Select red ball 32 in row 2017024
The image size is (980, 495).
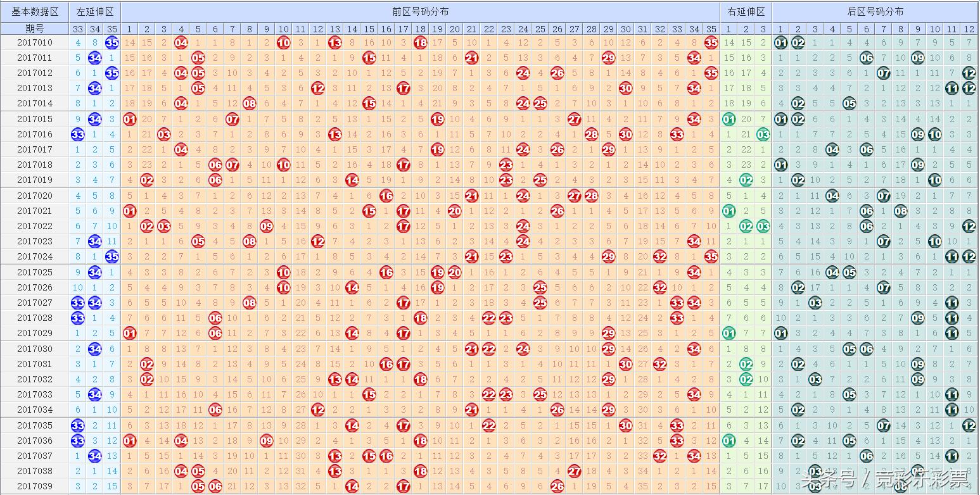[660, 256]
